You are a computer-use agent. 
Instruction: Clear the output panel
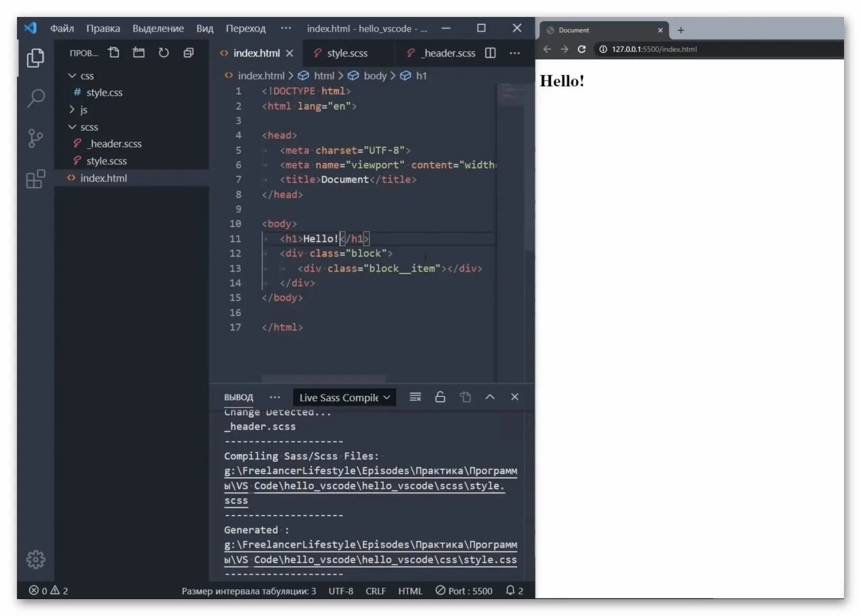click(416, 397)
